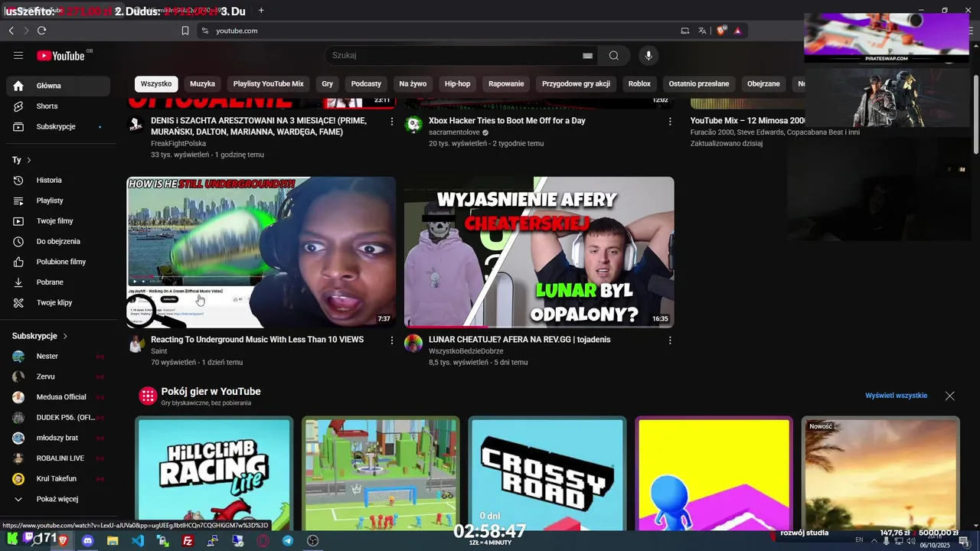This screenshot has height=551, width=980.
Task: Select the Roblox filter chip
Action: (x=639, y=83)
